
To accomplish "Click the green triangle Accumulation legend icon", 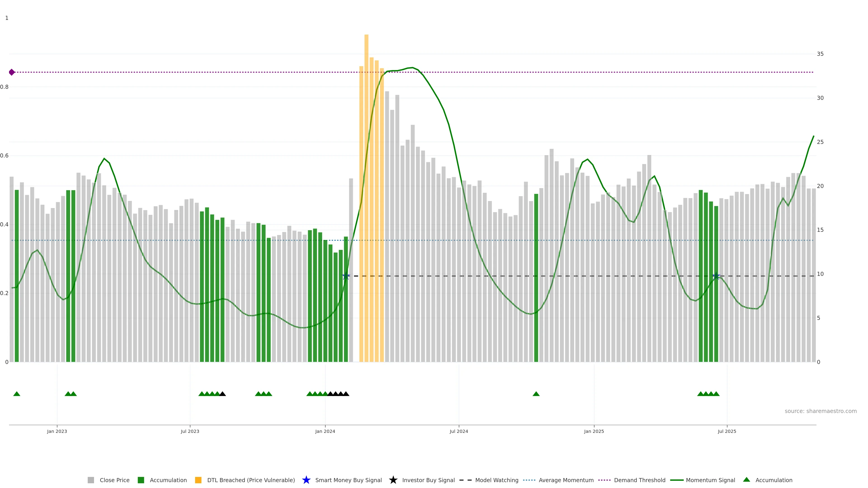I will click(x=746, y=480).
